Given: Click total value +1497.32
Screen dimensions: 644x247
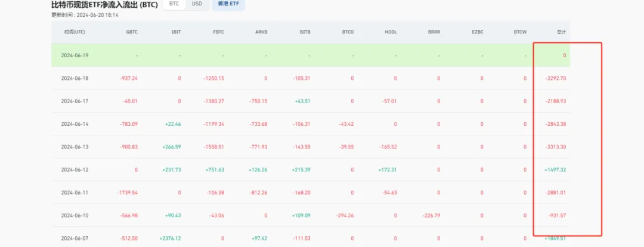Looking at the screenshot, I should 556,169.
